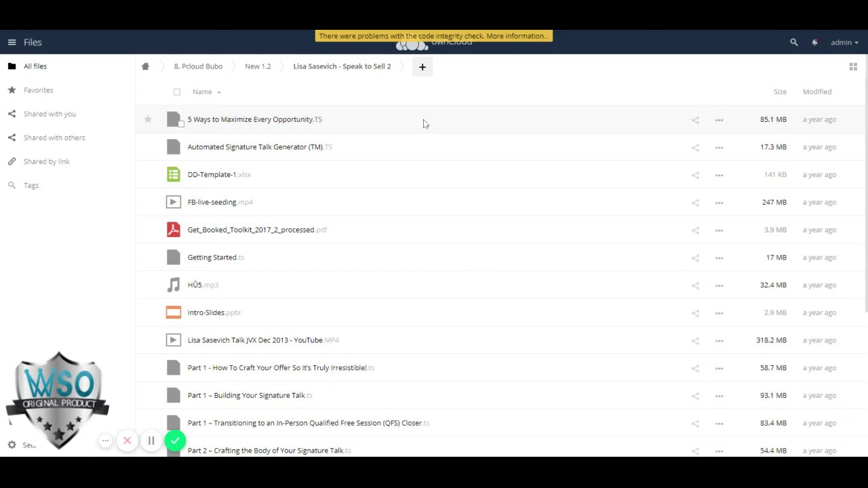
Task: Click the FB-live-seeding video icon
Action: [x=174, y=202]
